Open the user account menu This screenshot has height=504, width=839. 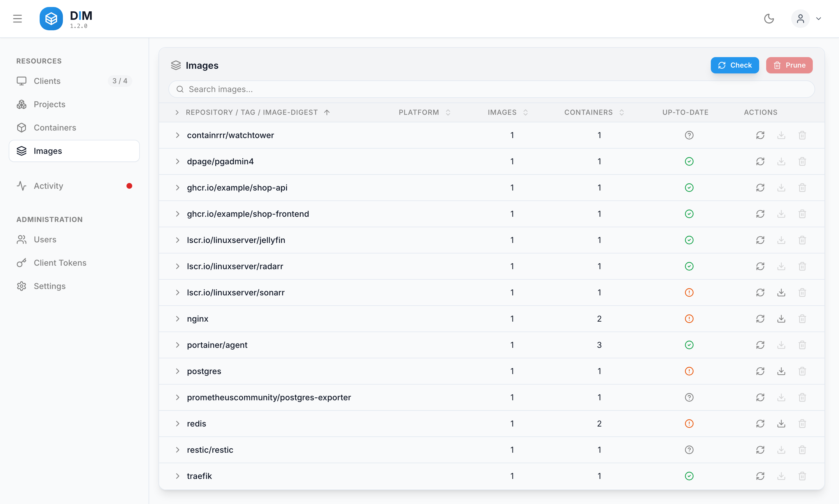click(806, 19)
